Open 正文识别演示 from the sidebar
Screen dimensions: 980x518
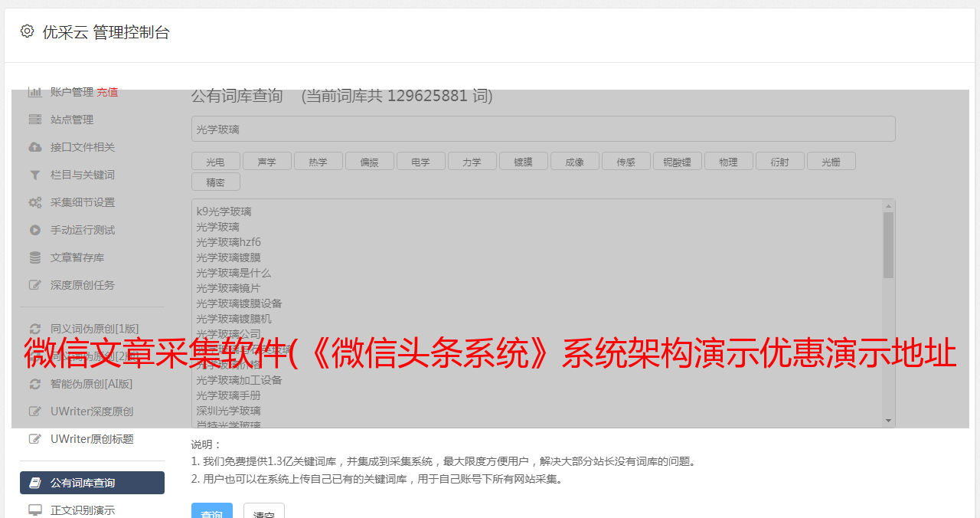(x=83, y=510)
